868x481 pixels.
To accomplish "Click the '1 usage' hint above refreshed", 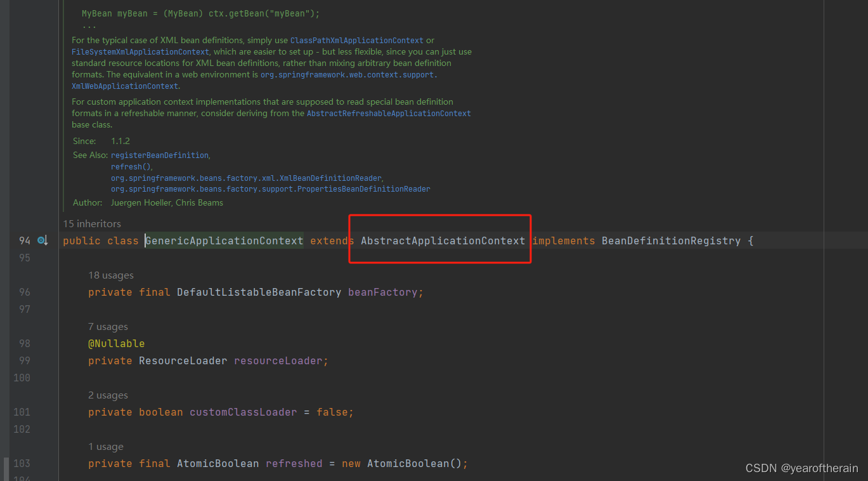I will (106, 447).
